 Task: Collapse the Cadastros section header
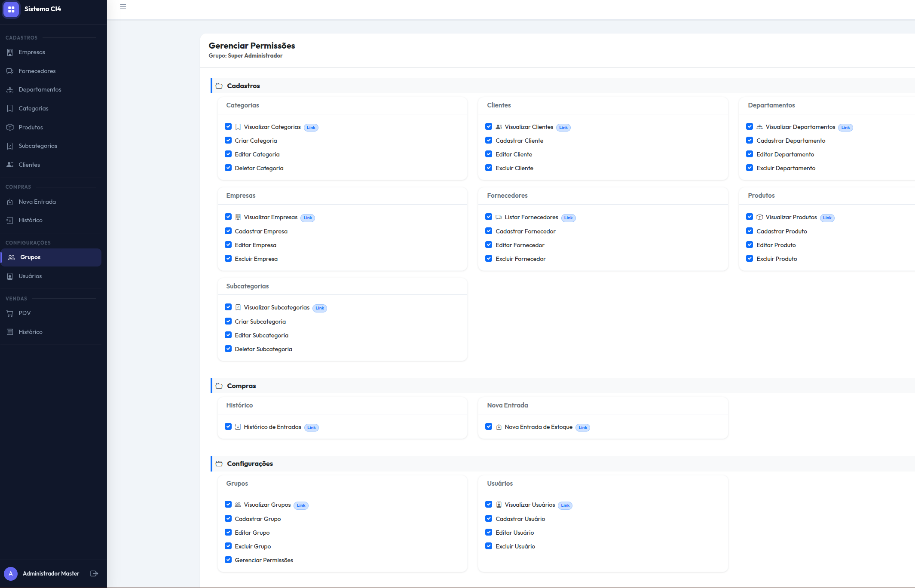click(243, 86)
